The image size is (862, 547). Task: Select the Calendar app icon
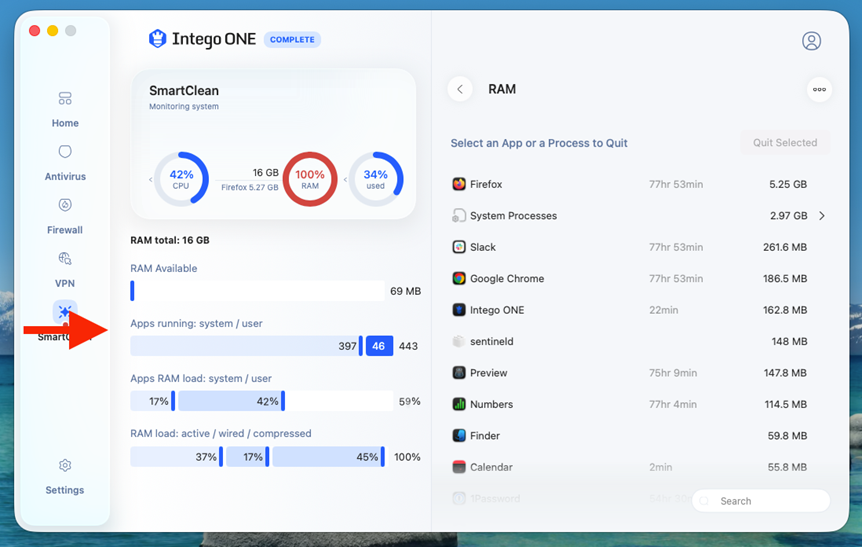pos(458,467)
